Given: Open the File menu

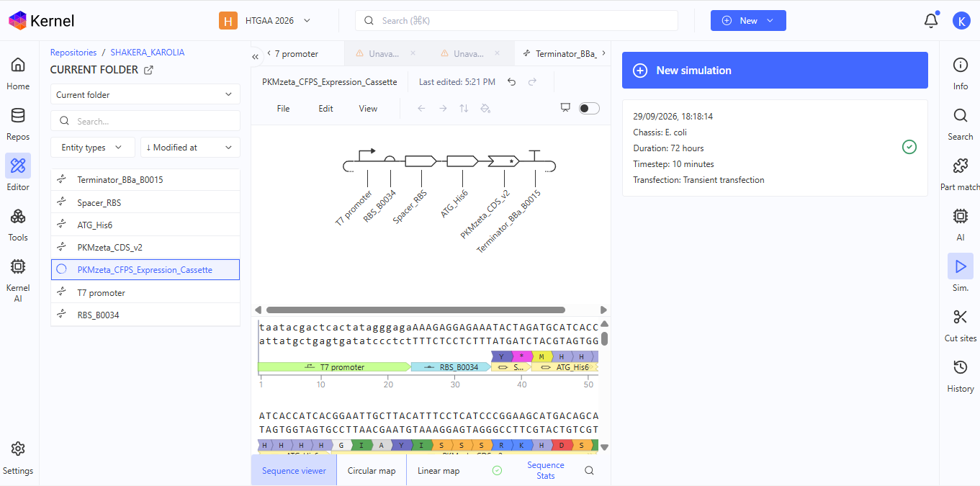Looking at the screenshot, I should (x=283, y=109).
